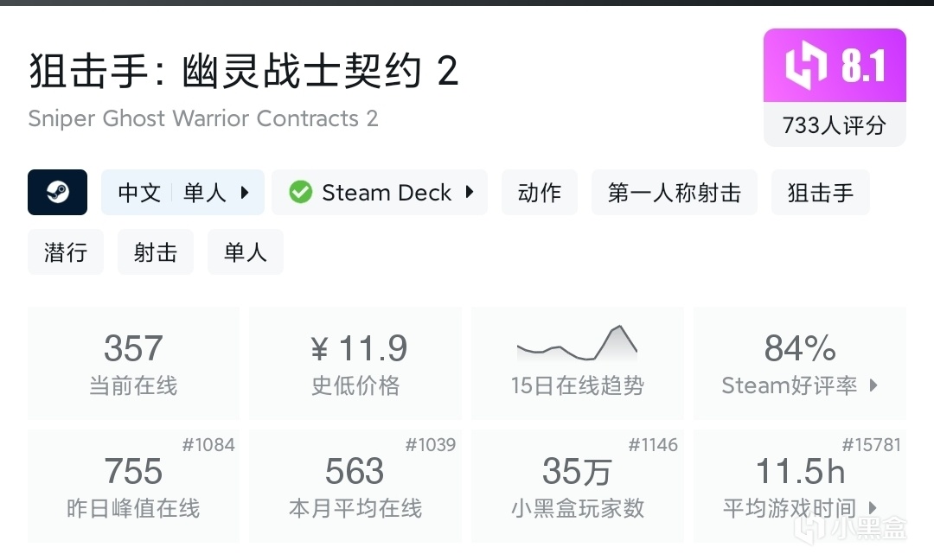
Task: Choose the 狙击手 tag
Action: tap(820, 192)
